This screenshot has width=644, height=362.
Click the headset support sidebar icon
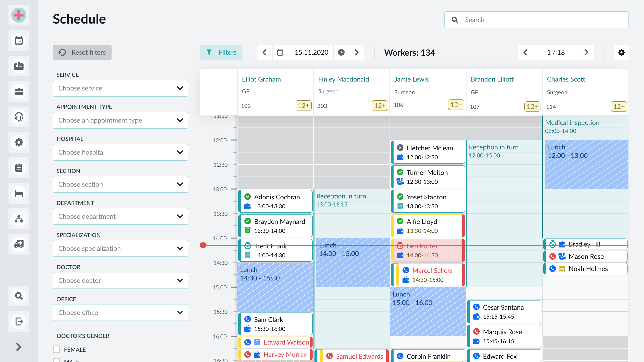point(19,117)
